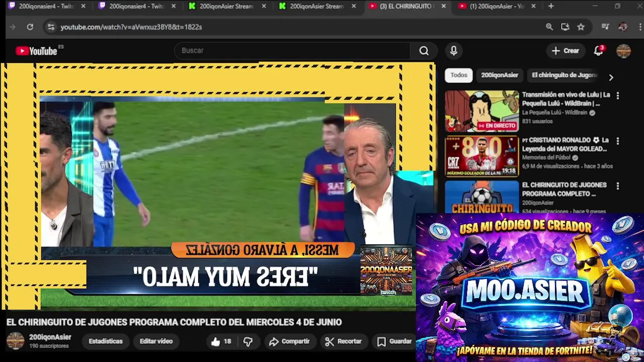Open options for CRISTIANO RONALDO video
Screen dimensions: 644x362
618,141
